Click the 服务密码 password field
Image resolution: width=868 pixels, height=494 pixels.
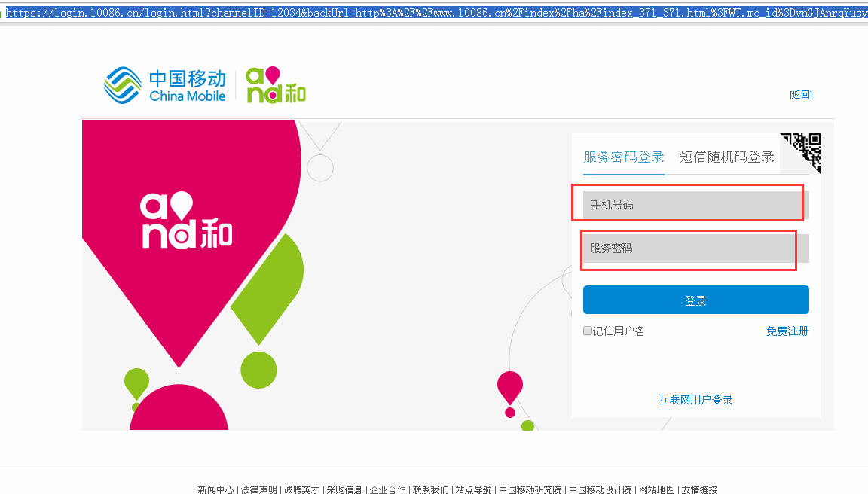[x=688, y=249]
